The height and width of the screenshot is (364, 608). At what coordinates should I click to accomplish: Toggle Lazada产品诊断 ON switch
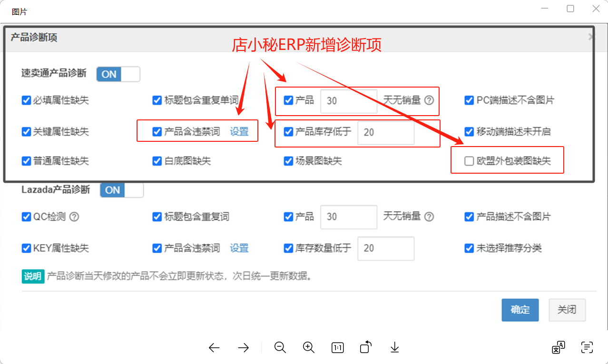121,190
